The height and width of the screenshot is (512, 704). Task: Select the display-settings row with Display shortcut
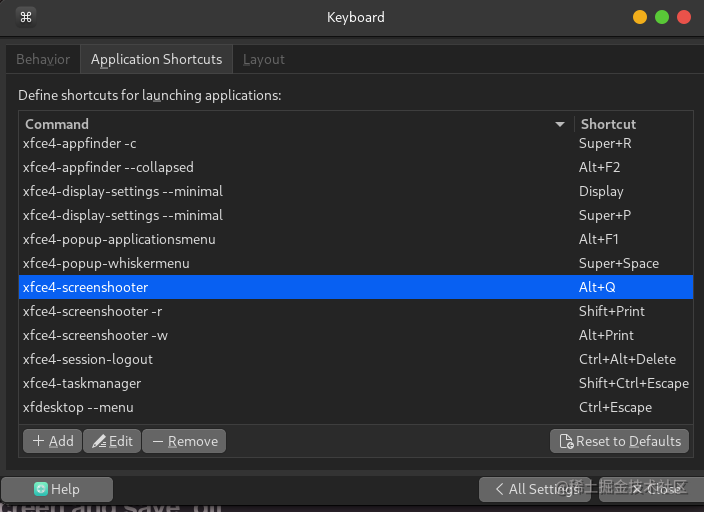click(356, 191)
